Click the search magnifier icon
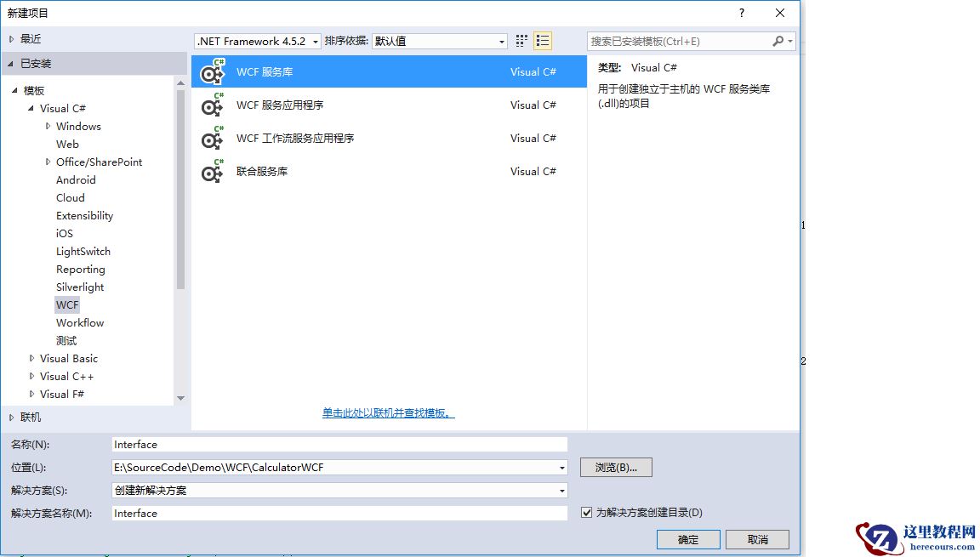 tap(778, 41)
